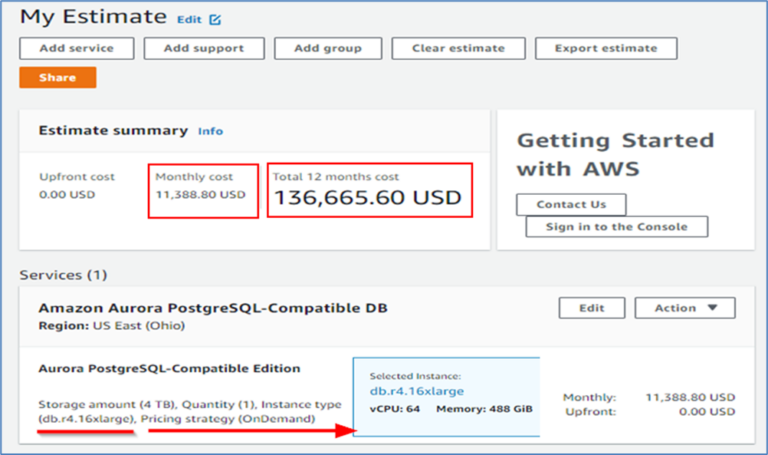The height and width of the screenshot is (455, 768).
Task: Click the Edit link next to My Estimate
Action: [x=189, y=19]
